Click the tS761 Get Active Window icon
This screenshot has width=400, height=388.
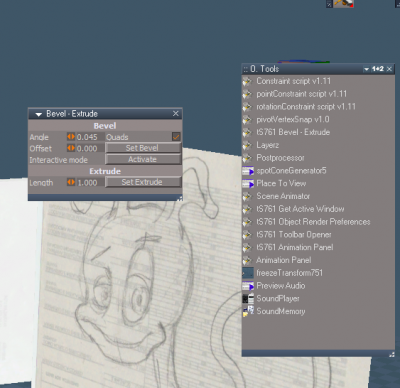click(x=247, y=209)
